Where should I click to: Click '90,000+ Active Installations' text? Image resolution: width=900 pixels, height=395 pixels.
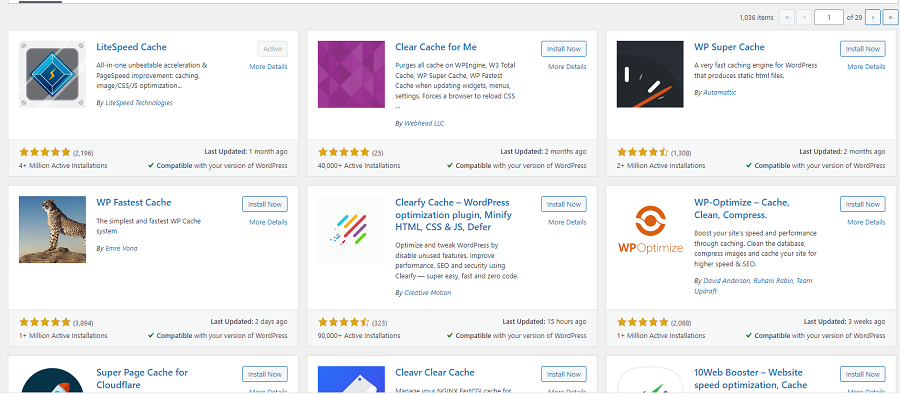359,335
